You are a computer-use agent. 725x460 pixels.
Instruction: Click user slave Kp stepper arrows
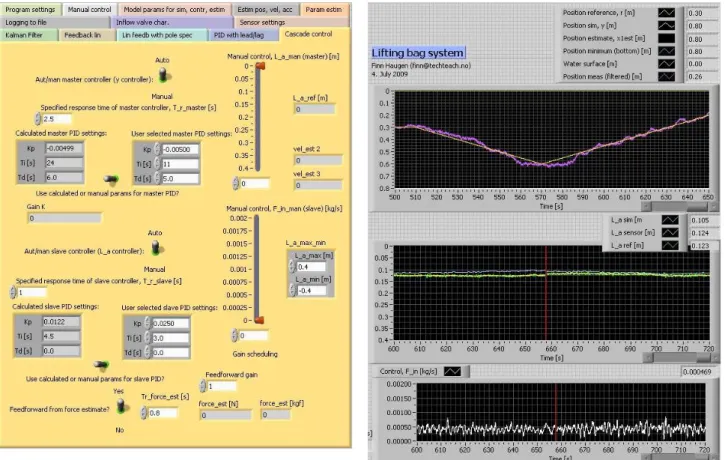pyautogui.click(x=147, y=323)
